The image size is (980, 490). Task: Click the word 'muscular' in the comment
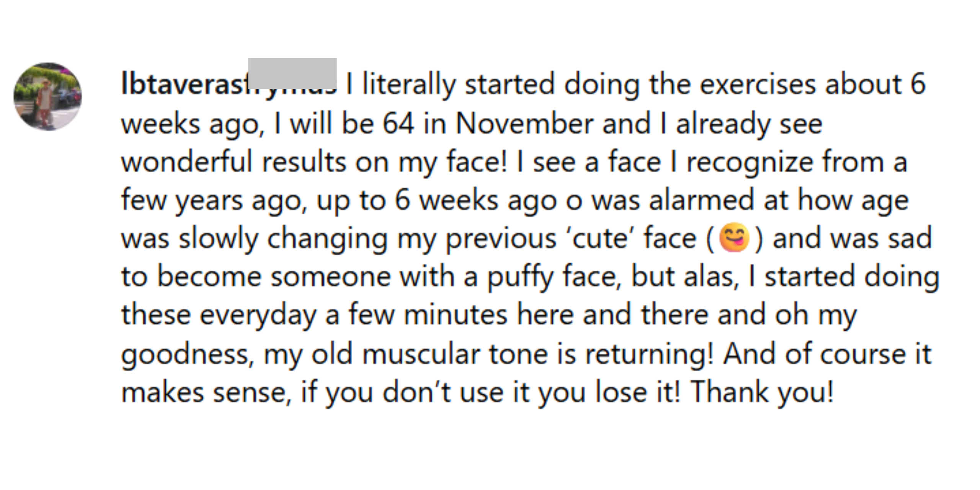point(421,354)
